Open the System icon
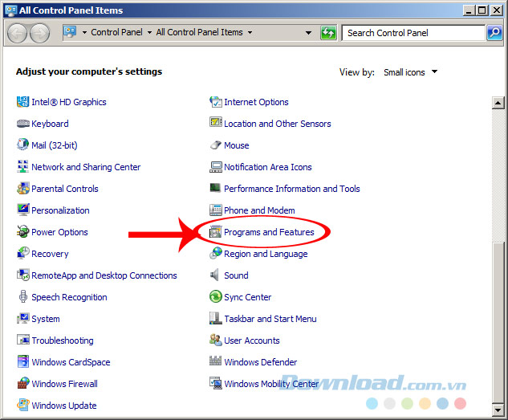The width and height of the screenshot is (508, 420). (x=22, y=318)
